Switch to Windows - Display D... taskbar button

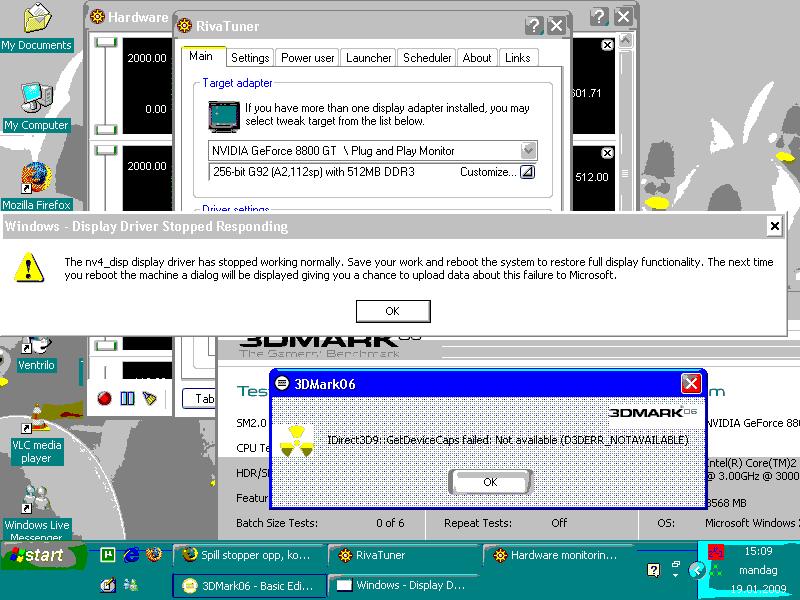(405, 586)
